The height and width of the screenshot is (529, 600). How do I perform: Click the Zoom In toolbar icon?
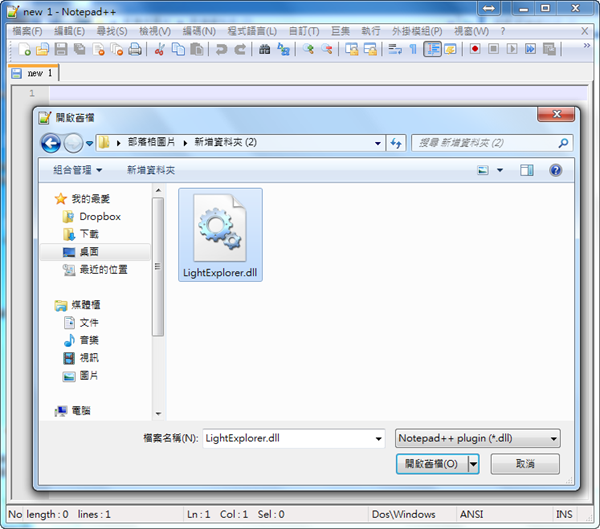308,49
